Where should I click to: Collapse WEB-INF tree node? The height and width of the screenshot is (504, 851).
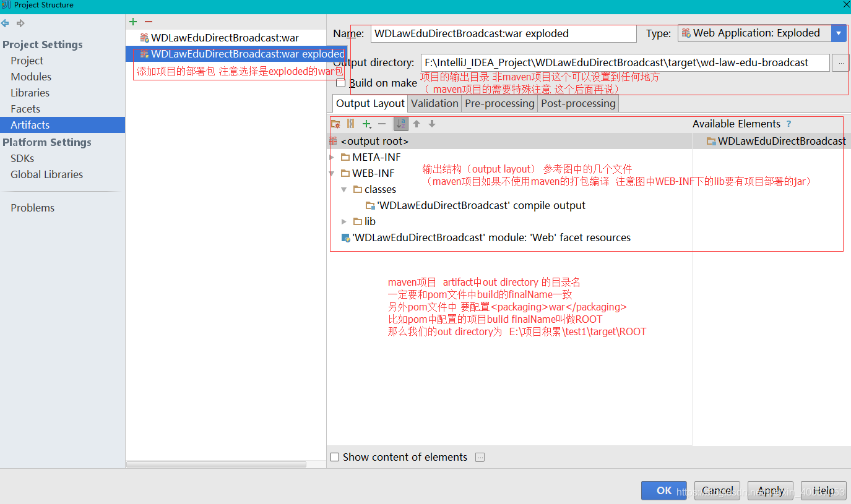point(332,173)
